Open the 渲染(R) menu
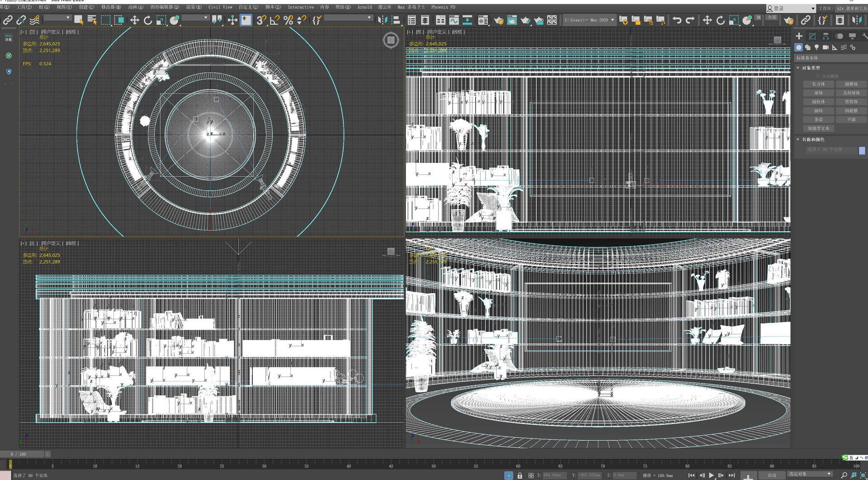Image resolution: width=868 pixels, height=480 pixels. coord(194,7)
